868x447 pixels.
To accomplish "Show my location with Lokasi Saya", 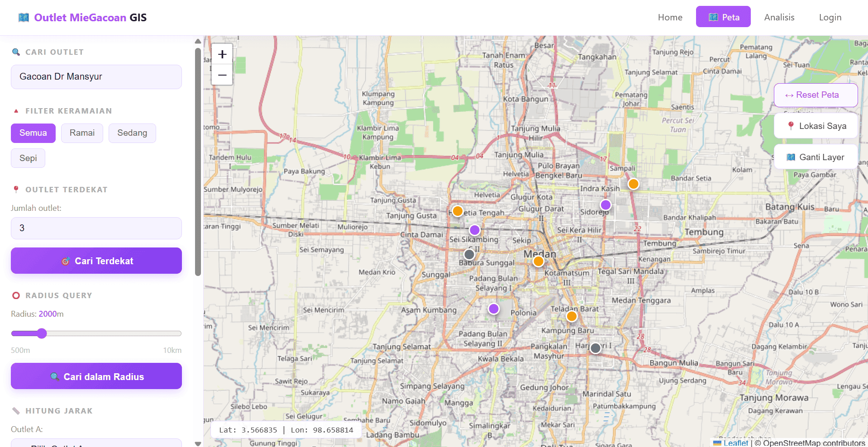I will pos(816,126).
